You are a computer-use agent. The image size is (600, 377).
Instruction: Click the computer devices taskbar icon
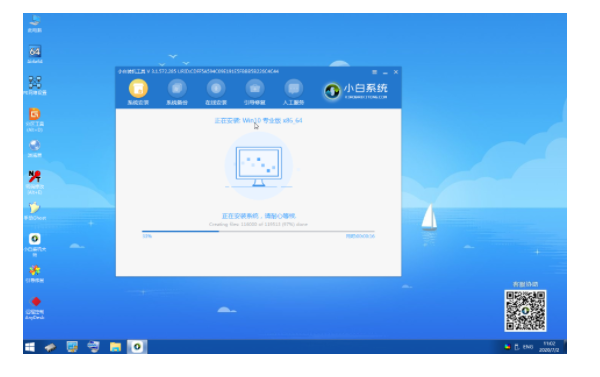tap(93, 347)
